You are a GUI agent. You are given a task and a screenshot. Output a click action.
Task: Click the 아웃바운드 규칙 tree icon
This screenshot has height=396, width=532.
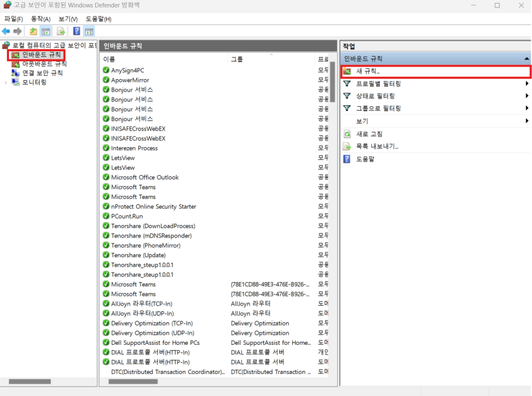click(x=15, y=64)
